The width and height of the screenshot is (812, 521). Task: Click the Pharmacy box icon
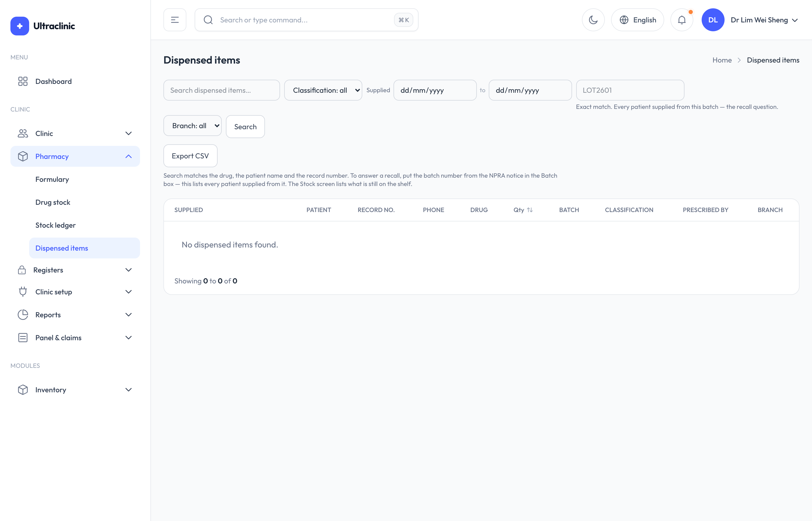(23, 156)
